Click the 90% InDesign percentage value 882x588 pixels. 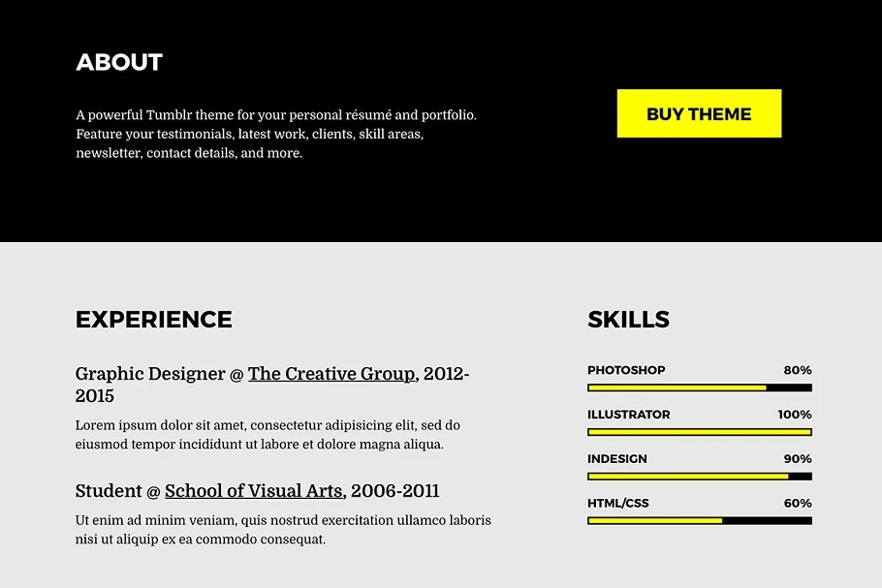798,459
